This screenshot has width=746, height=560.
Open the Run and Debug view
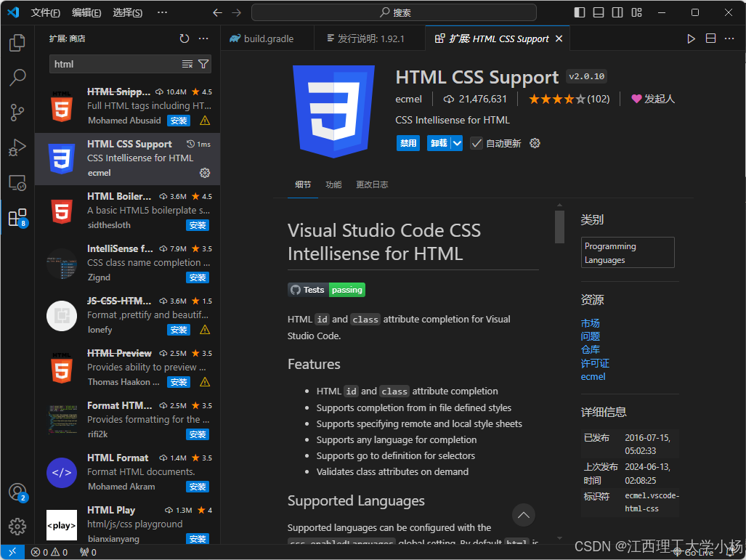(17, 147)
